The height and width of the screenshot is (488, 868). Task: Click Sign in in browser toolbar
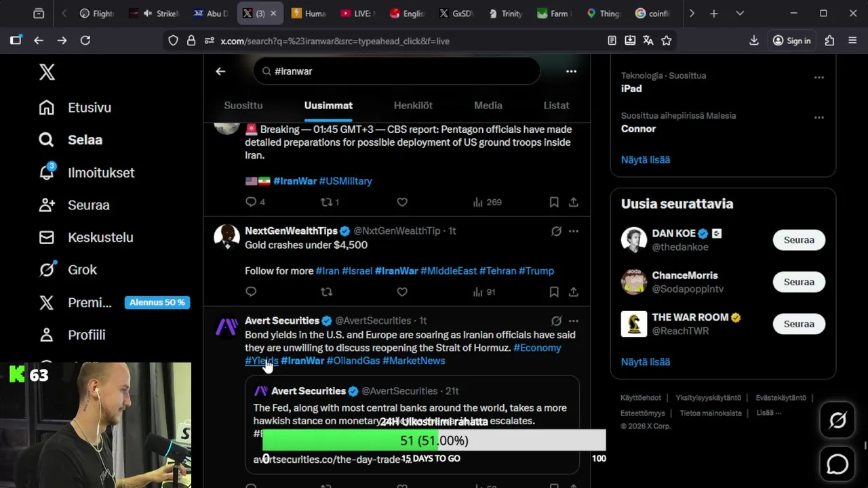coord(791,41)
